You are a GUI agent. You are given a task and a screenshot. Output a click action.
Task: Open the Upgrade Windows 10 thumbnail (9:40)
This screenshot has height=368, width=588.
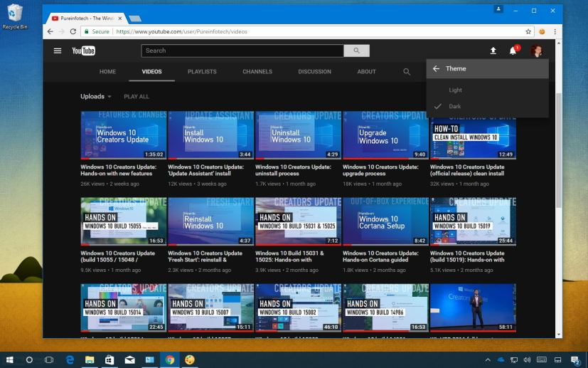pos(385,135)
